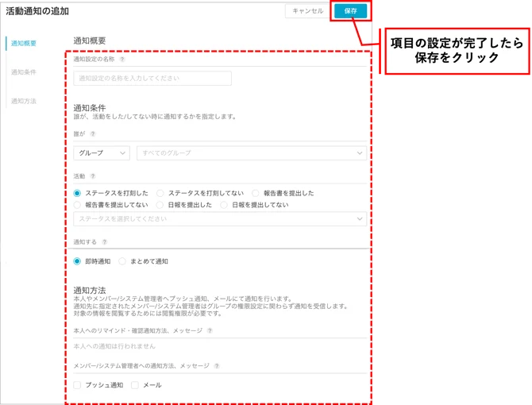Viewport: 532px width, 405px height.
Task: Go to 通知方法 section in sidebar
Action: point(23,101)
